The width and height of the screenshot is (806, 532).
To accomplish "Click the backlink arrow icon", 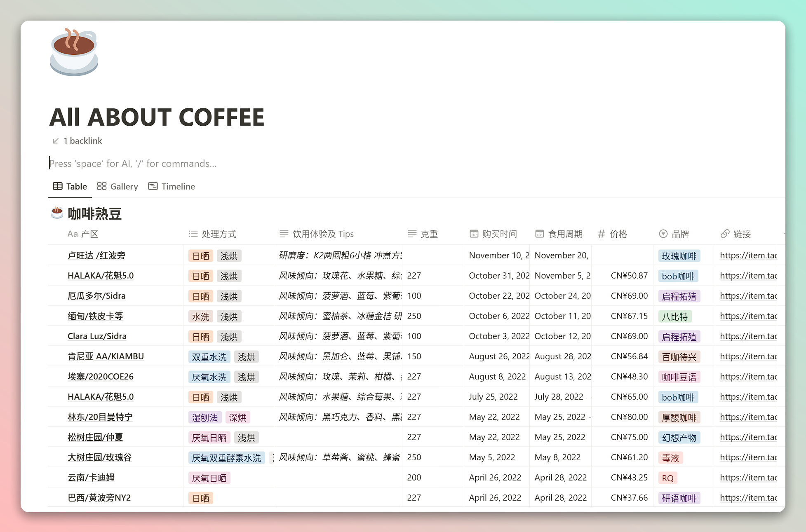I will pos(56,141).
